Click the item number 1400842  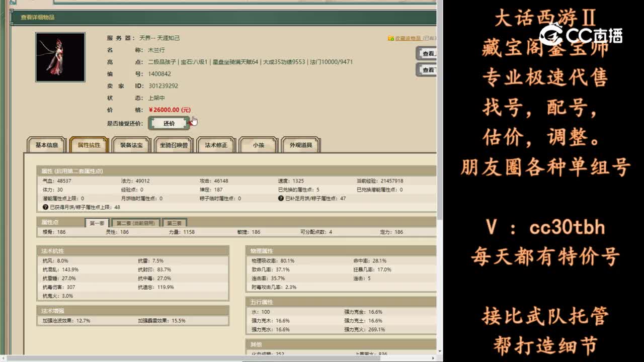tap(159, 74)
